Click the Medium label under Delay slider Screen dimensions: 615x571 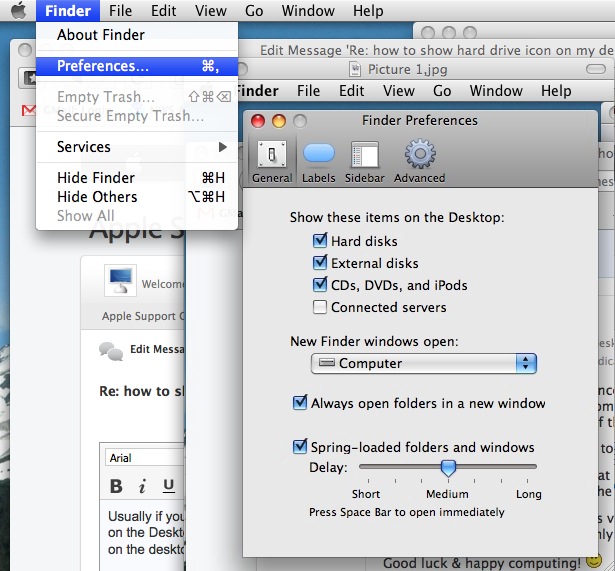point(448,494)
